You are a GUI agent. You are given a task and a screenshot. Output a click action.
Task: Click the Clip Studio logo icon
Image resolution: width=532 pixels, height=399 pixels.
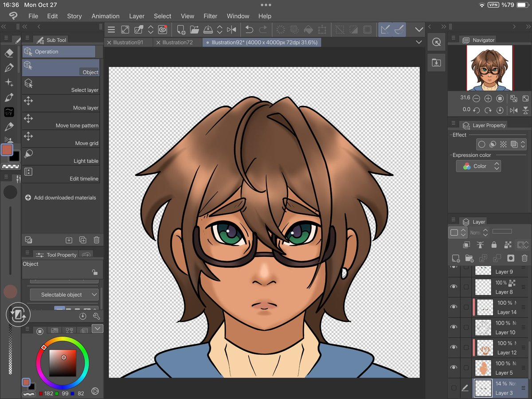tap(13, 16)
